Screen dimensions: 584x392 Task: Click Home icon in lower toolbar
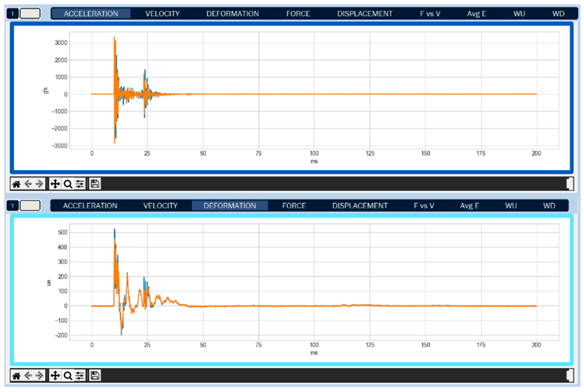click(x=17, y=376)
